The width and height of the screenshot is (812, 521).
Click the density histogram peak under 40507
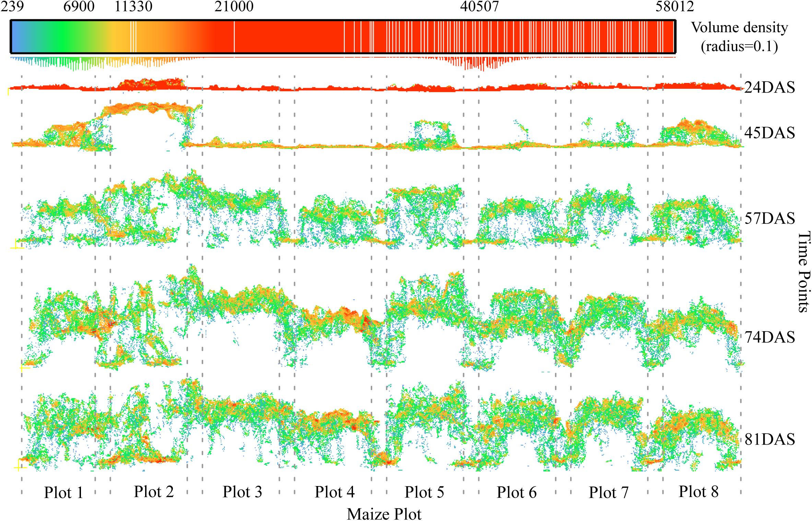click(x=483, y=64)
